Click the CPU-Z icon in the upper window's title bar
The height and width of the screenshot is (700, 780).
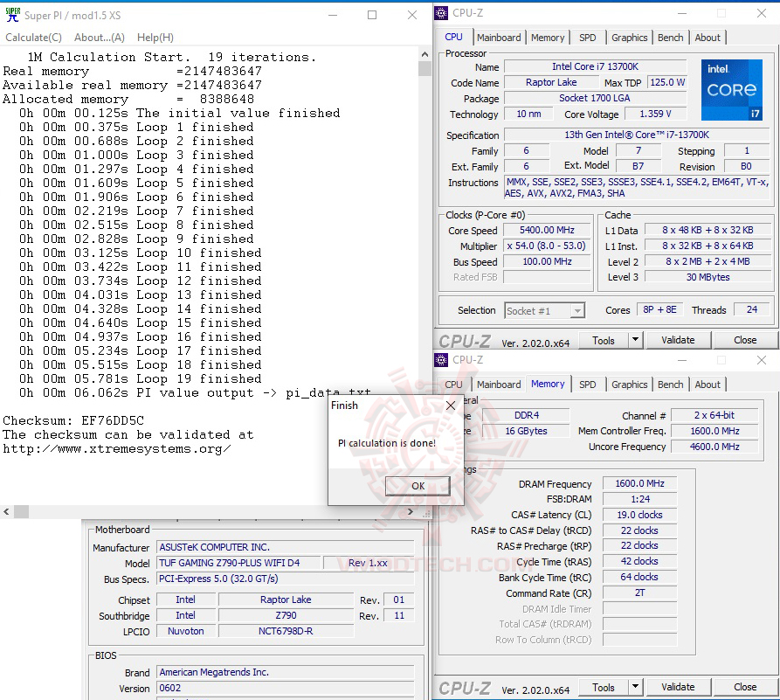(x=441, y=12)
